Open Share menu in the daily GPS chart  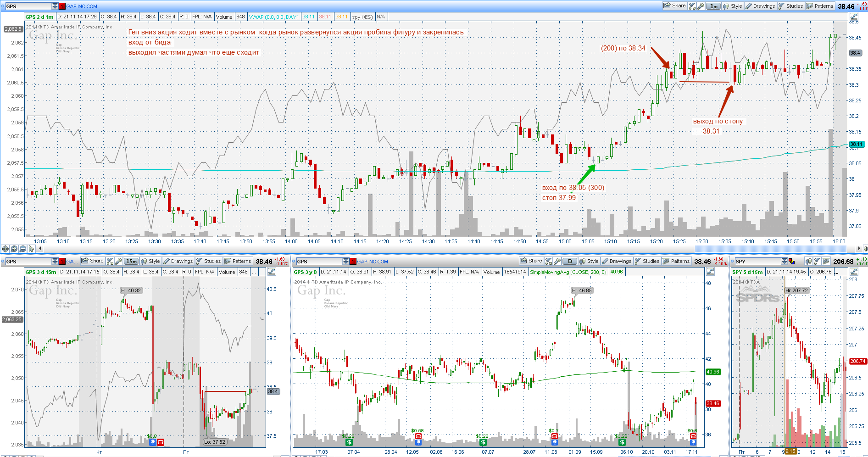pos(531,261)
